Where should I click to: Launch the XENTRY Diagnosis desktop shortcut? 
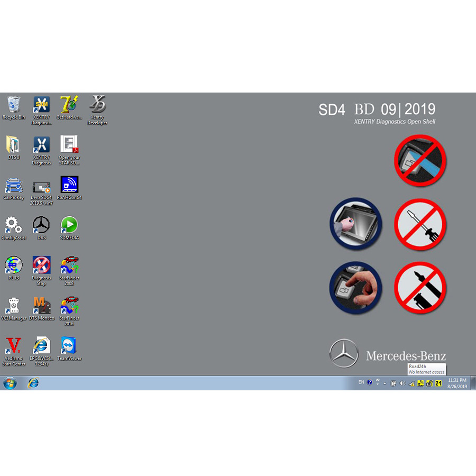41,145
